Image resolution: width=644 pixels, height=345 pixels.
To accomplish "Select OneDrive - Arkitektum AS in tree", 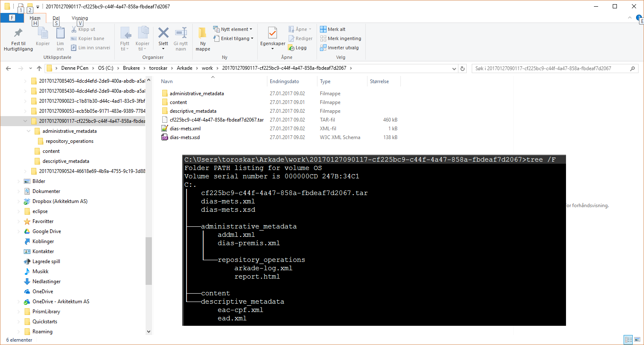I will 61,302.
